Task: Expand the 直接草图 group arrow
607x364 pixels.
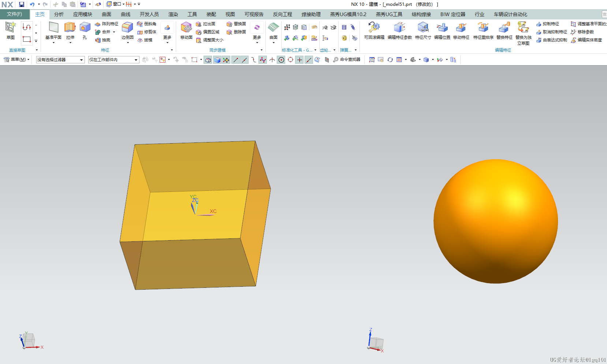Action: pyautogui.click(x=37, y=50)
